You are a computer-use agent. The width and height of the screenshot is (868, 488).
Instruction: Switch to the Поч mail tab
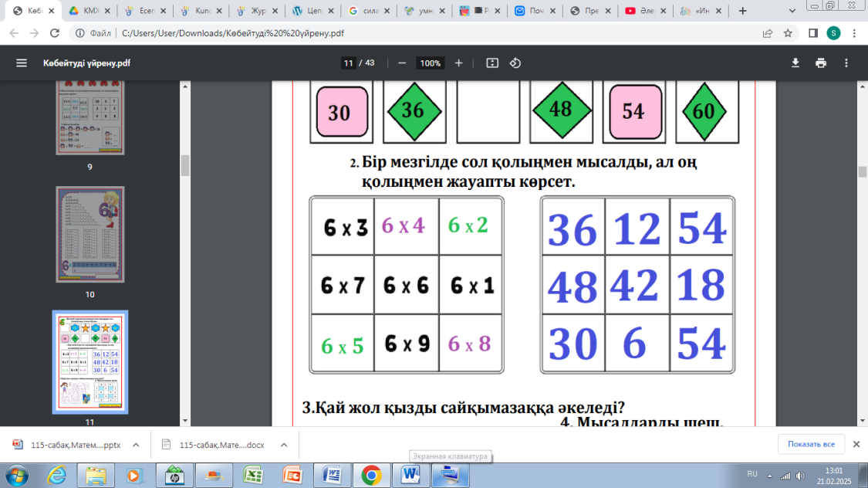pyautogui.click(x=535, y=11)
